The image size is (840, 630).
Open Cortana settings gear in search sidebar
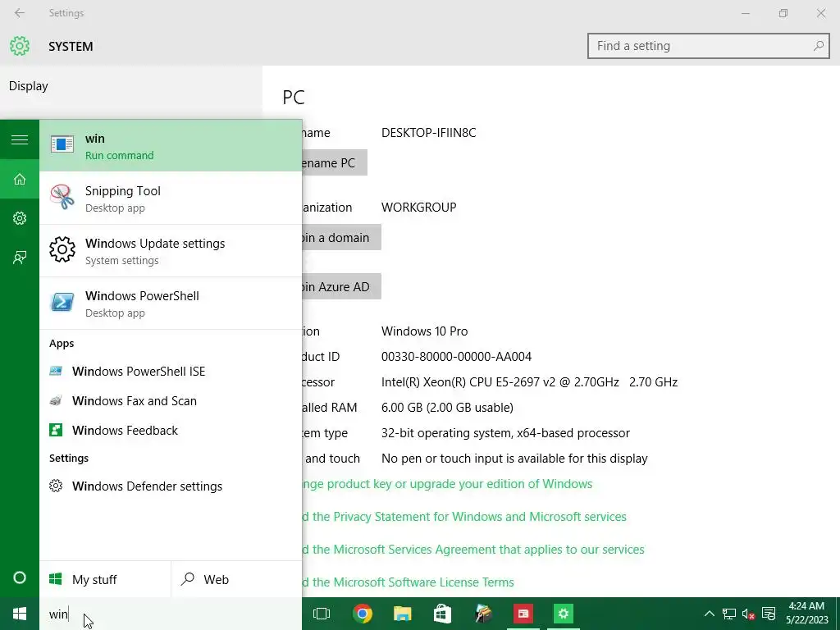point(20,218)
